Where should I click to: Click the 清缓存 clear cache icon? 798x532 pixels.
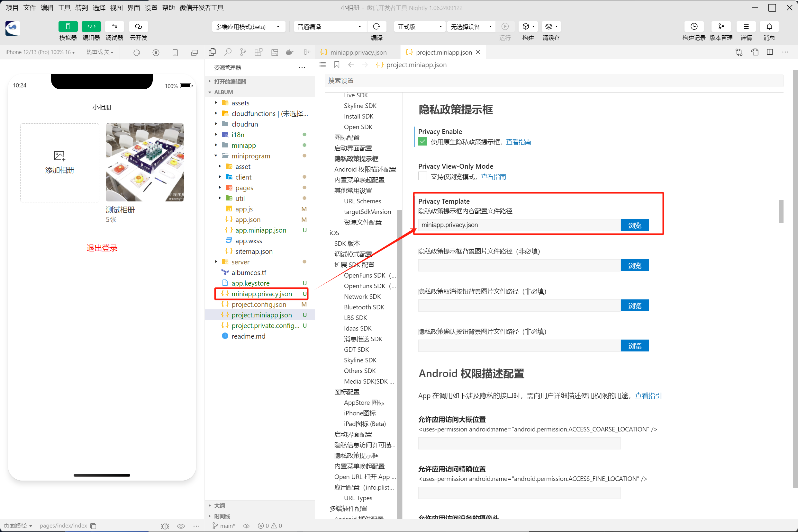(551, 26)
